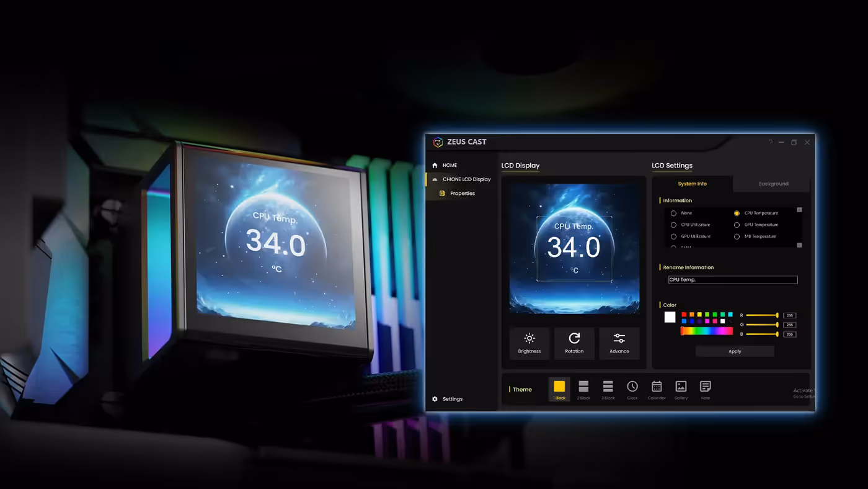Click the help question mark icon
868x489 pixels.
click(771, 142)
